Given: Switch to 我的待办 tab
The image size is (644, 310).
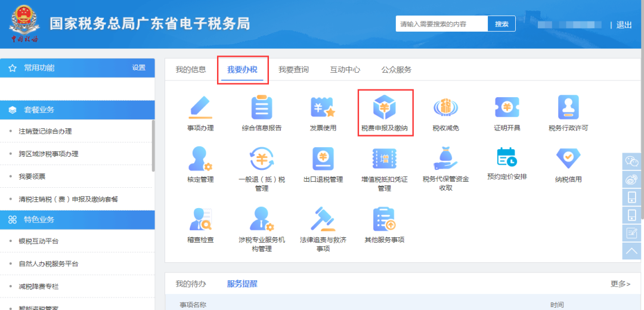Looking at the screenshot, I should 191,284.
